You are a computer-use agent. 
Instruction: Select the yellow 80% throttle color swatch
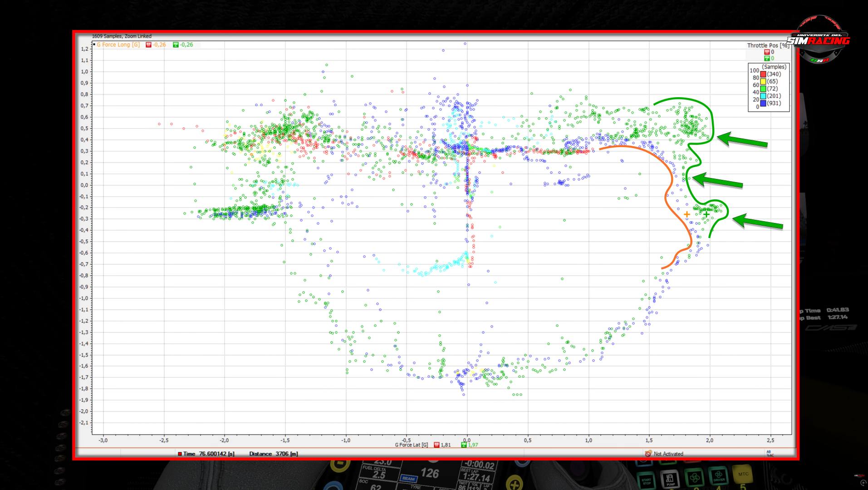pyautogui.click(x=763, y=81)
